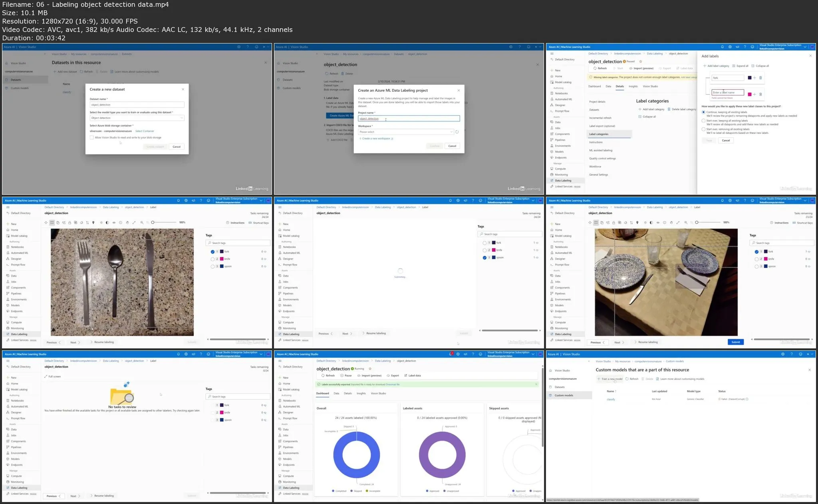Select Start over, removing all existing labels
This screenshot has width=818, height=504.
point(703,129)
